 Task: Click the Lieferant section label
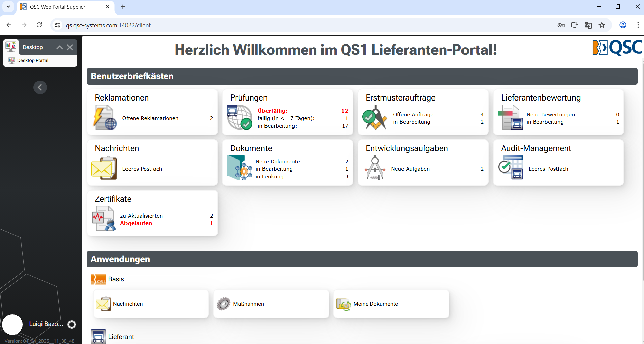121,337
